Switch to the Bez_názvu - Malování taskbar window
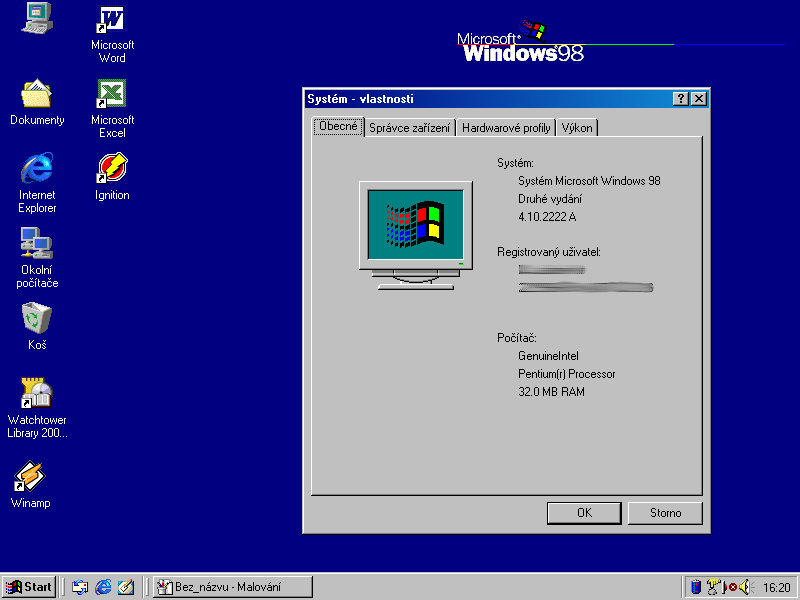Viewport: 800px width, 600px height. pyautogui.click(x=233, y=587)
